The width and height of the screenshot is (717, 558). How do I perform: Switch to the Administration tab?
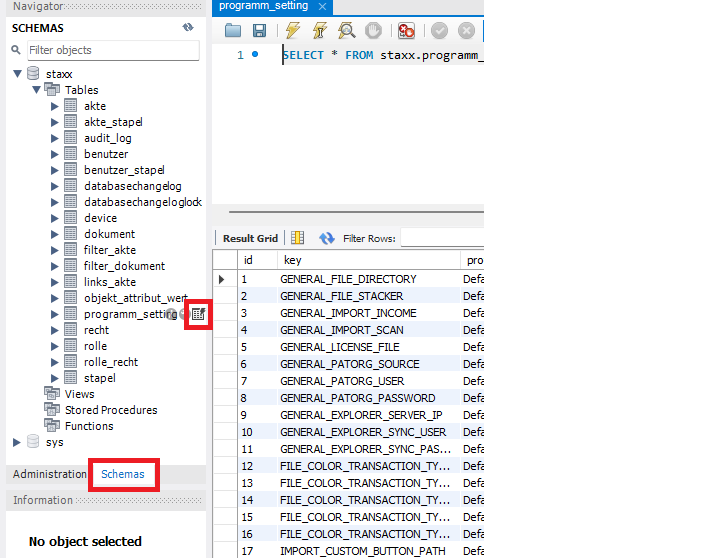(x=49, y=474)
